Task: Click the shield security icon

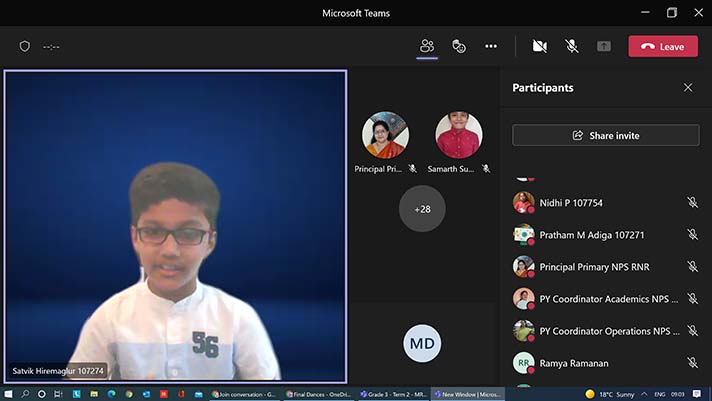Action: click(x=25, y=46)
